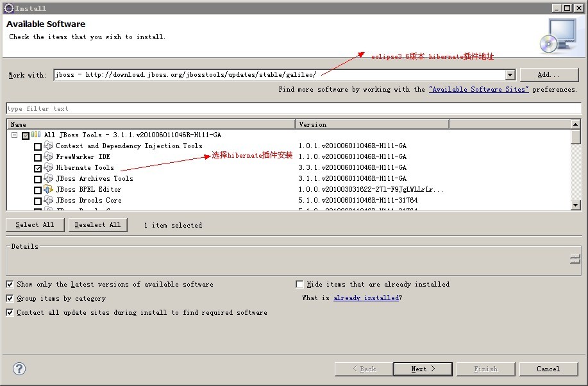Click the Next button
This screenshot has width=588, height=386.
click(x=422, y=369)
